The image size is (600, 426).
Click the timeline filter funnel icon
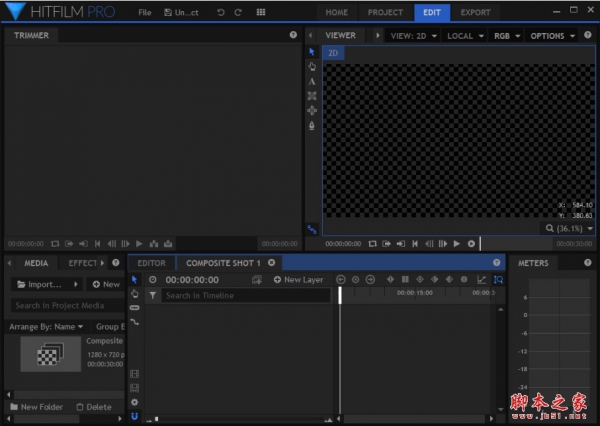pyautogui.click(x=153, y=296)
